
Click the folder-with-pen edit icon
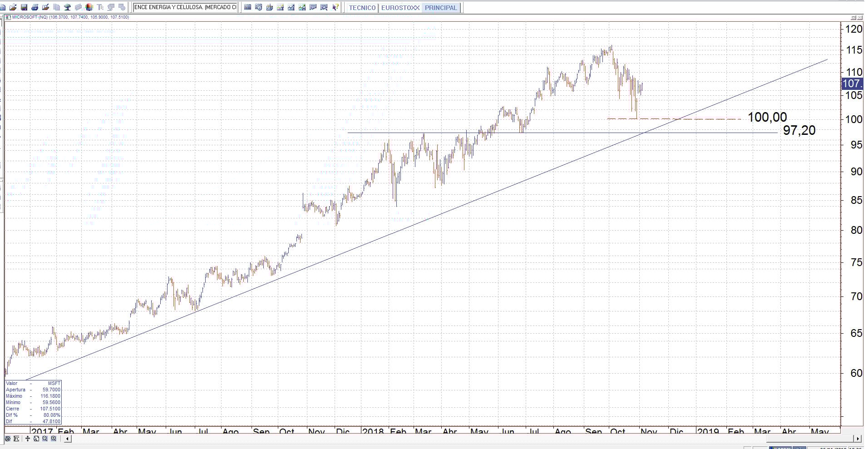point(46,7)
